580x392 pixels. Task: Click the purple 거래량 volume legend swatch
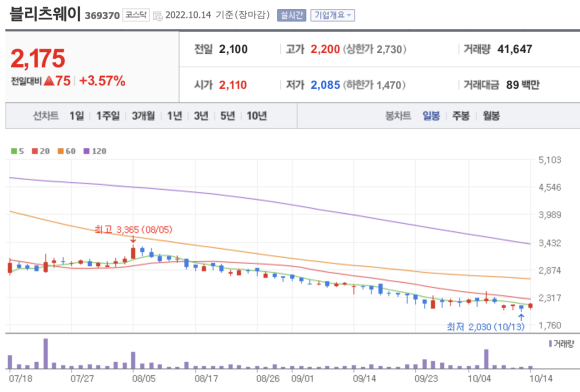550,344
